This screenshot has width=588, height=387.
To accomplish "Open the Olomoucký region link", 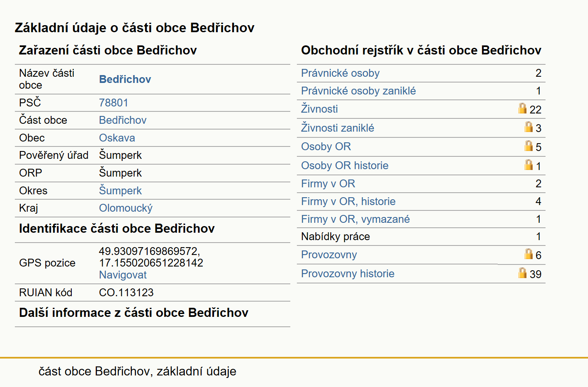I will pos(126,208).
